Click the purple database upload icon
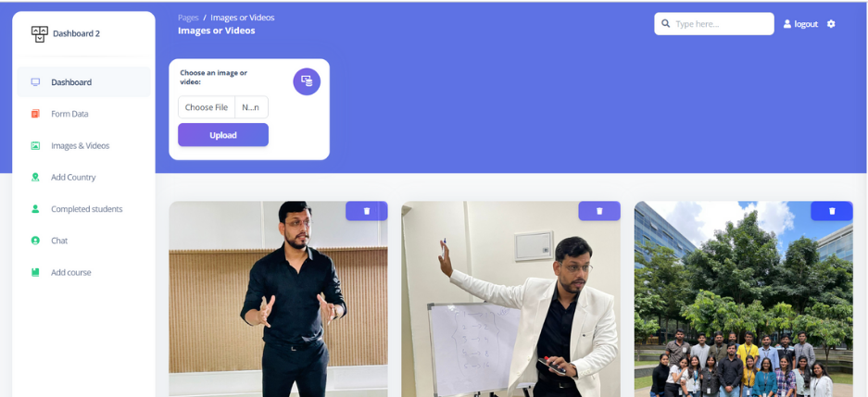The height and width of the screenshot is (397, 868). (307, 81)
